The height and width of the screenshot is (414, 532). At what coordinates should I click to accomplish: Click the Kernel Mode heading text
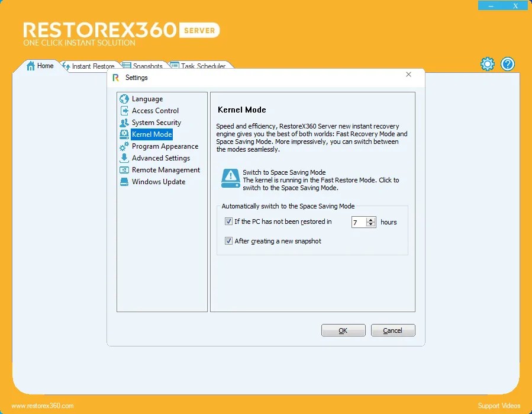(x=241, y=110)
